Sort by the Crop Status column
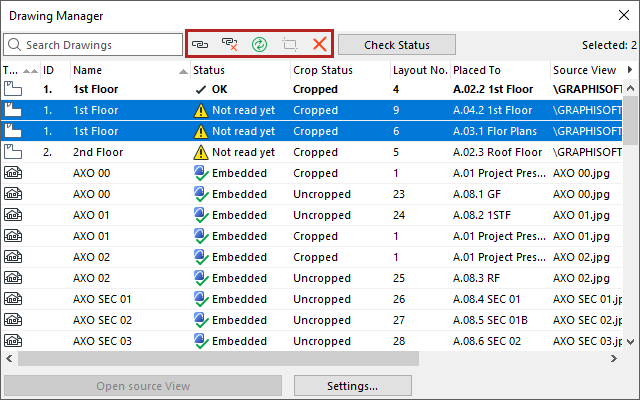Screen dimensions: 640x400 [338, 71]
